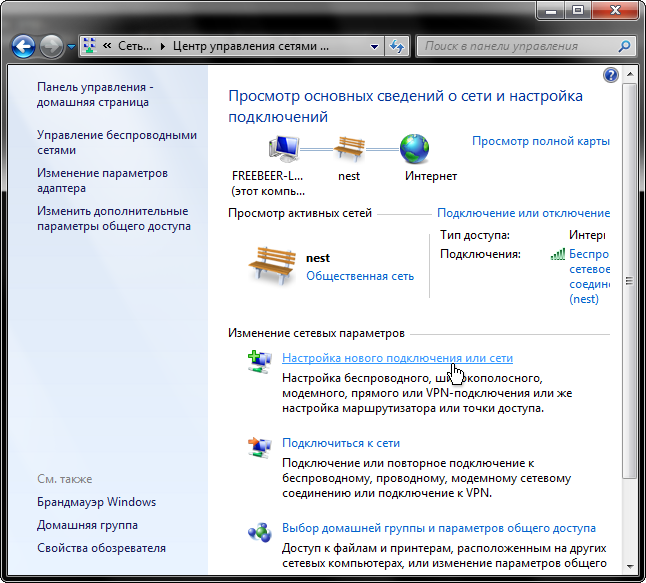Click the 'Подключиться к сети' icon
The width and height of the screenshot is (646, 583).
(260, 447)
